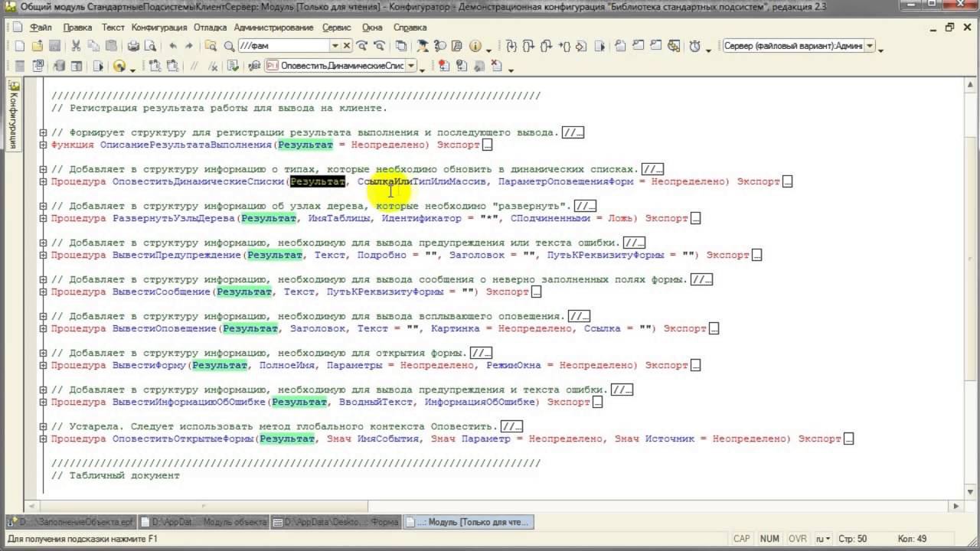This screenshot has height=551, width=980.
Task: Open the Справка menu
Action: (x=410, y=27)
